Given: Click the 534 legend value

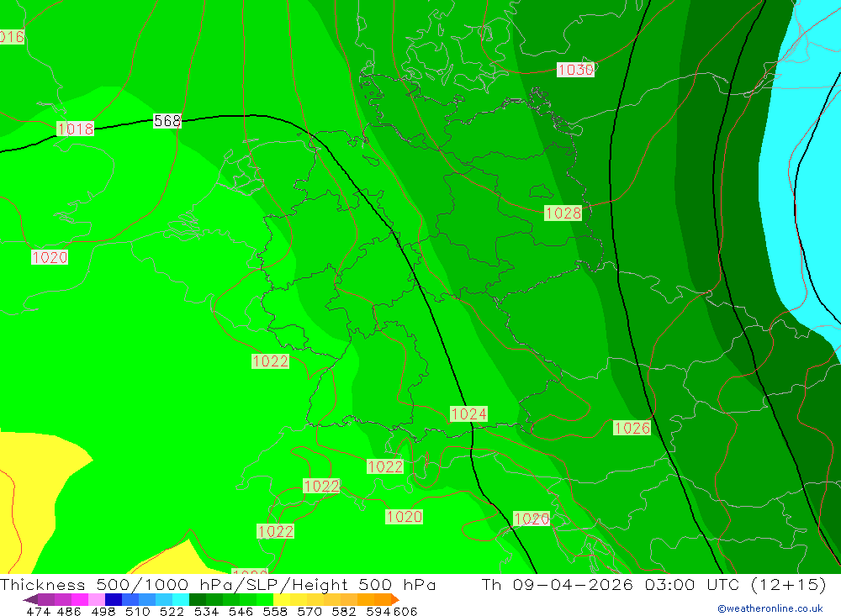Looking at the screenshot, I should pyautogui.click(x=207, y=611).
